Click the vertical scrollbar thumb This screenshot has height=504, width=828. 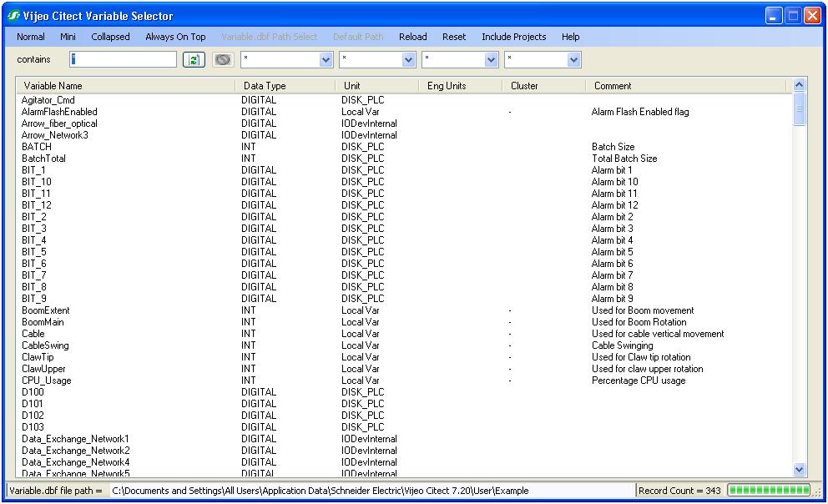pos(799,108)
